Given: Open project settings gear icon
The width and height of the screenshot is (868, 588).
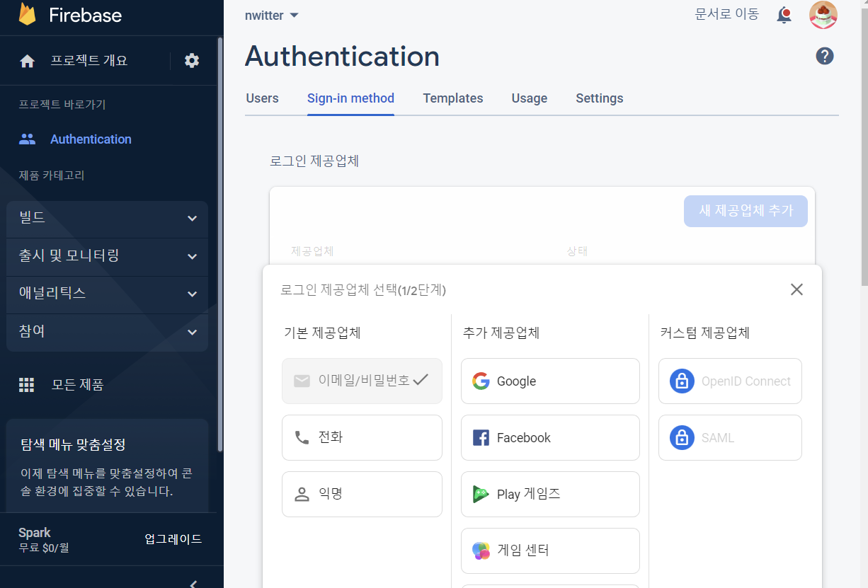Looking at the screenshot, I should (x=192, y=61).
